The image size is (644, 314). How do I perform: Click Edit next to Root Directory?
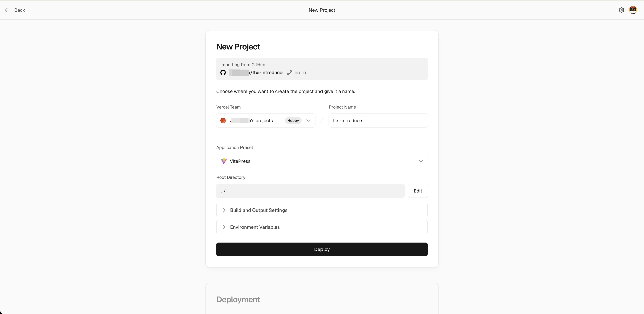(418, 191)
